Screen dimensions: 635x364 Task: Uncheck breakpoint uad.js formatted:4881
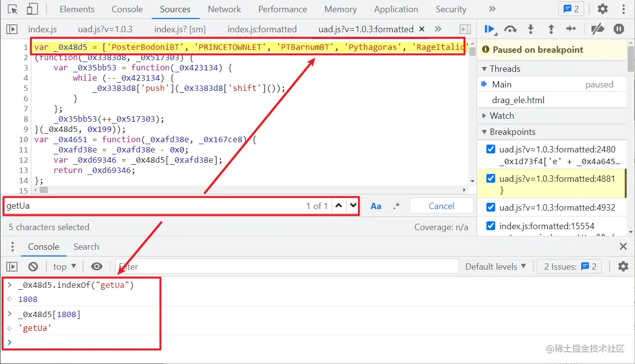pyautogui.click(x=491, y=179)
